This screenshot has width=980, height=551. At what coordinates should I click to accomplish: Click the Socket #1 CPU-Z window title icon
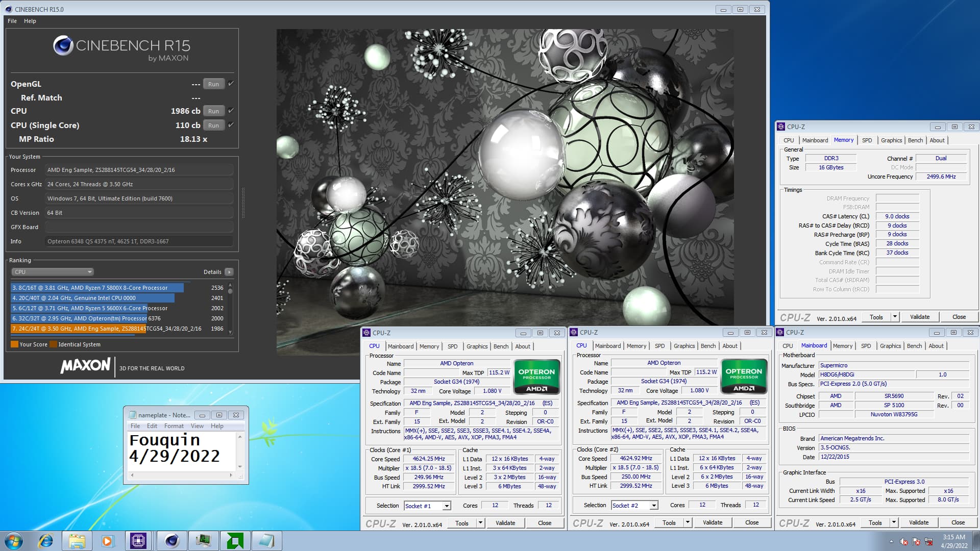tap(366, 333)
